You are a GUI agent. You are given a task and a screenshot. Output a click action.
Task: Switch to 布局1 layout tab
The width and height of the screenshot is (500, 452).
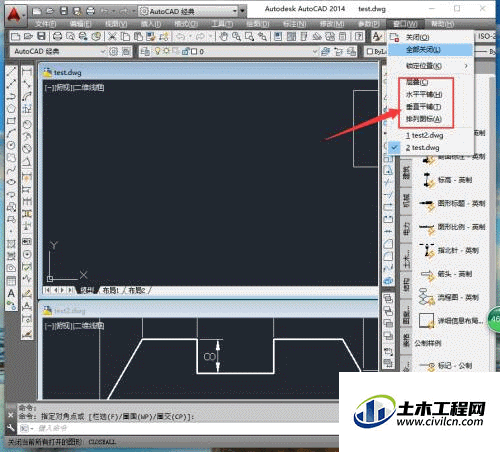(110, 290)
